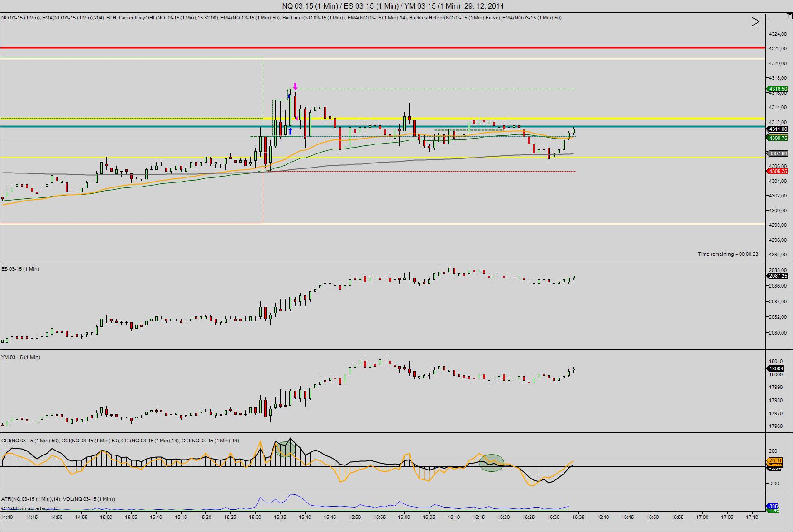Click the 200 level label on CCI axis
This screenshot has width=793, height=532.
click(773, 451)
